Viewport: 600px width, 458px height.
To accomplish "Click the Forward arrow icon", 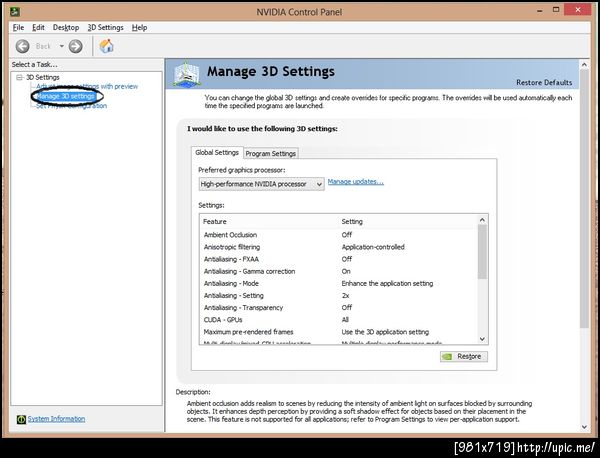I will (75, 46).
